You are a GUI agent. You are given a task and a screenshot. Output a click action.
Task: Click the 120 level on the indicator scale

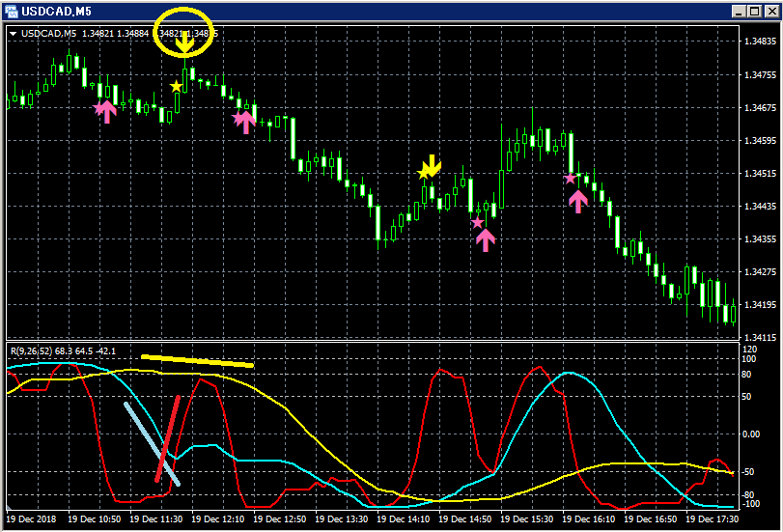(x=749, y=350)
